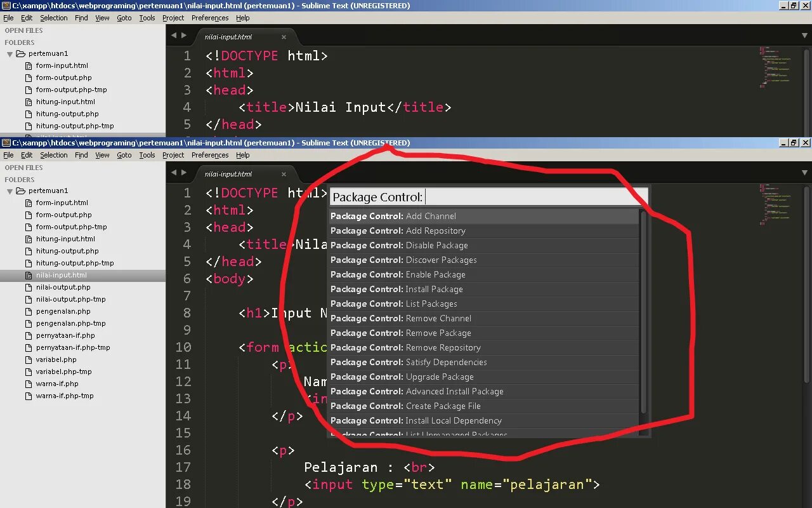Image resolution: width=812 pixels, height=508 pixels.
Task: Collapse pertemuan1 folder in upper sidebar
Action: (10, 54)
